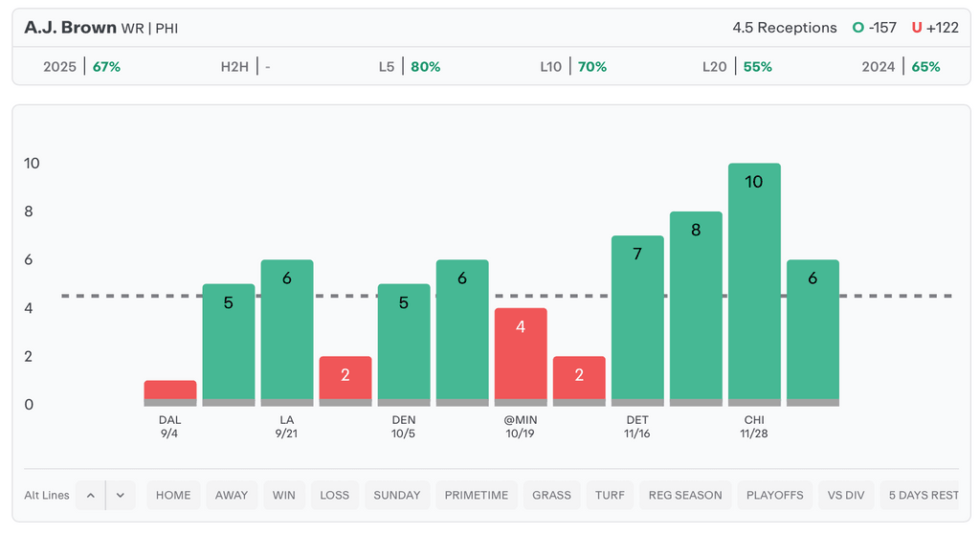Toggle the AWAY filter chip
The width and height of the screenshot is (980, 534).
coord(231,495)
